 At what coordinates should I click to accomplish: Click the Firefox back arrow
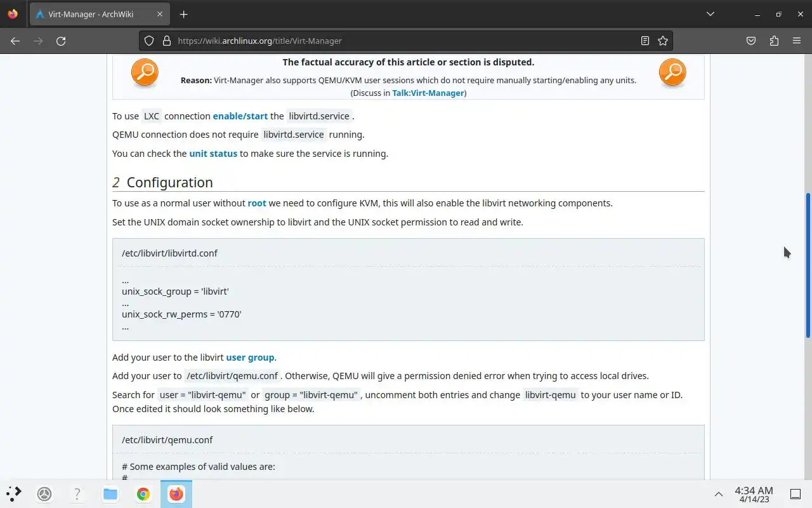point(15,41)
